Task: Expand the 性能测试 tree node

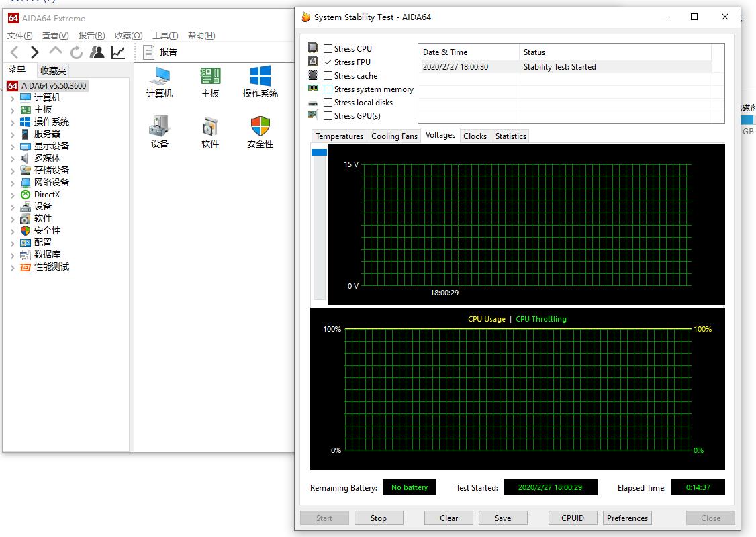Action: pyautogui.click(x=13, y=267)
